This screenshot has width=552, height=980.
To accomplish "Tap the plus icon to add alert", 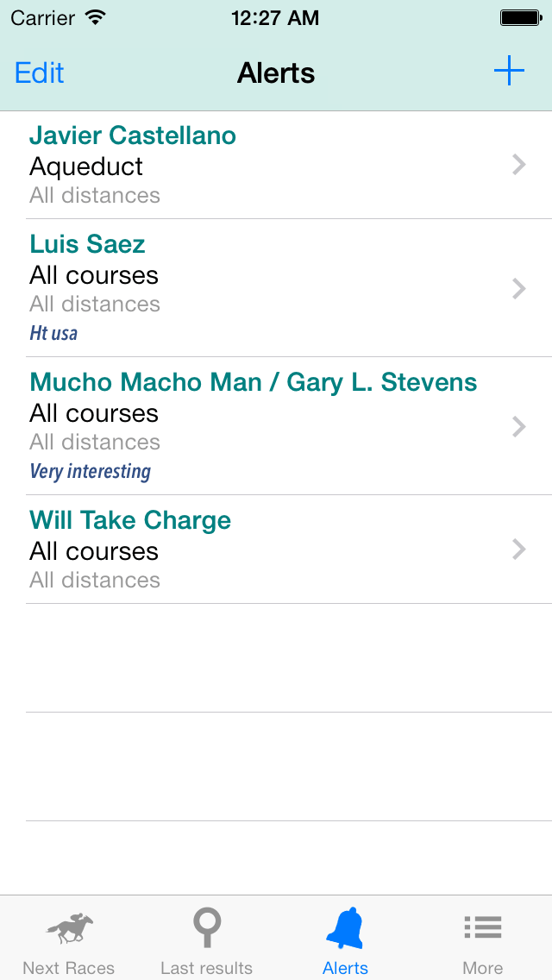I will (x=509, y=72).
